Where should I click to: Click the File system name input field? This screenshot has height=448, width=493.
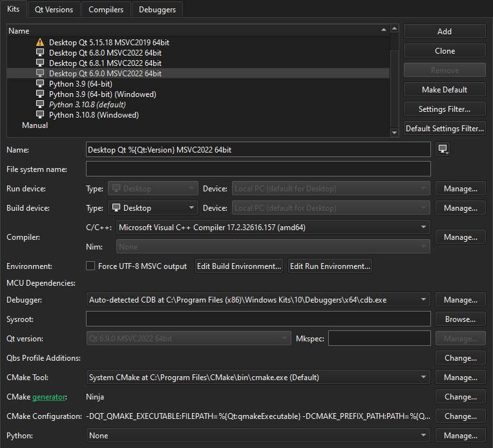(x=258, y=169)
